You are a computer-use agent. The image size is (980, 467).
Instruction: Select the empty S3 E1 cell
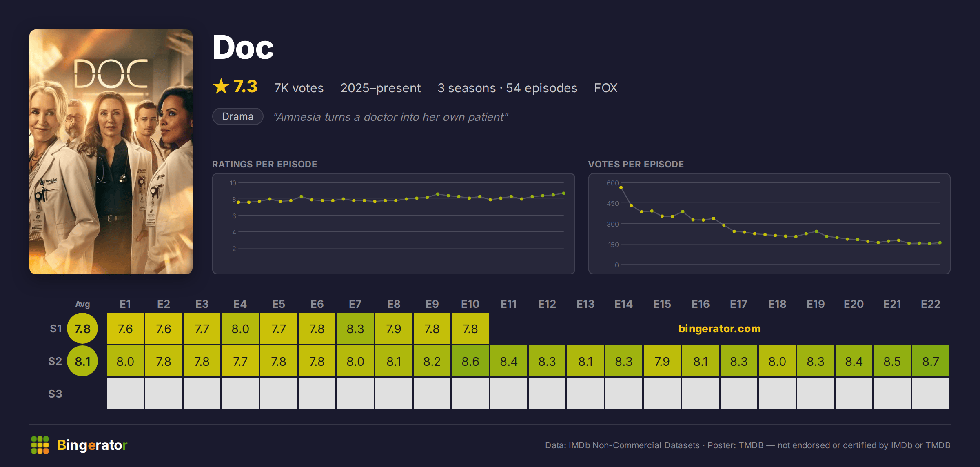(x=125, y=394)
